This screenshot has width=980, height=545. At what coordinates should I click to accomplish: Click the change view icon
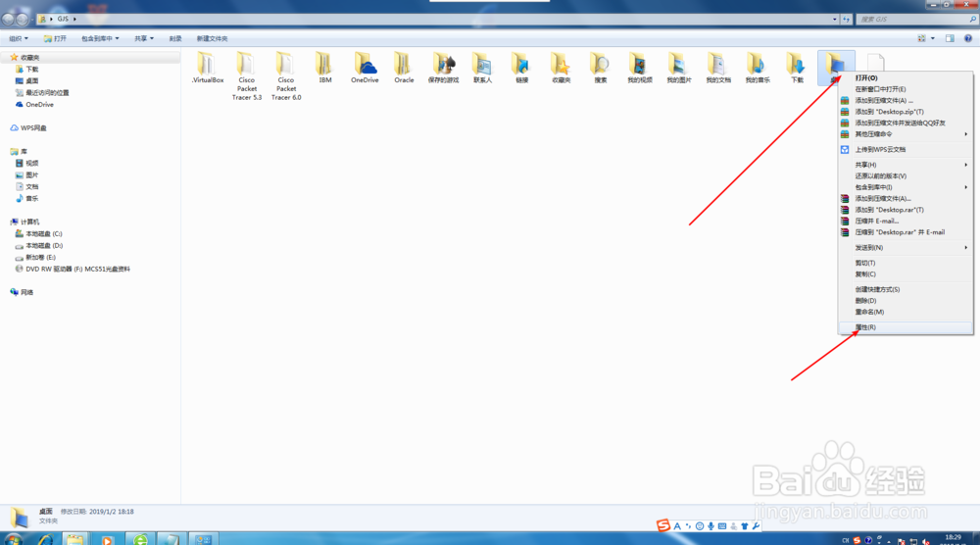[x=921, y=38]
